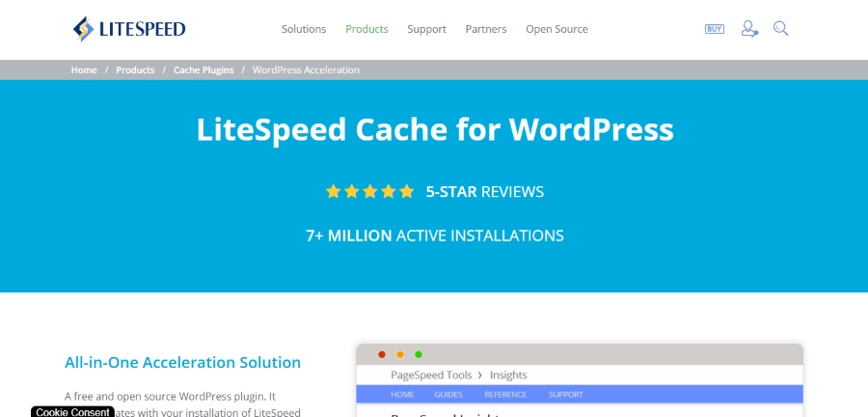
Task: Open the BUY icon in header
Action: coord(714,29)
